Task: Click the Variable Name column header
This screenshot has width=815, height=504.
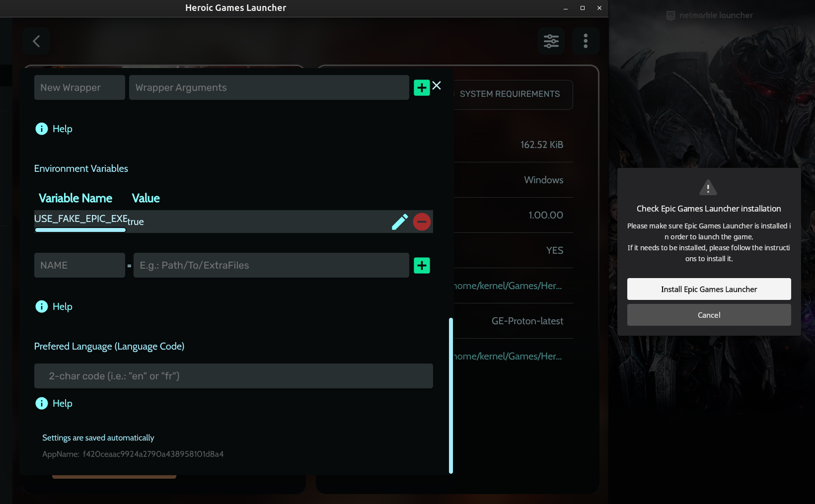Action: 75,199
